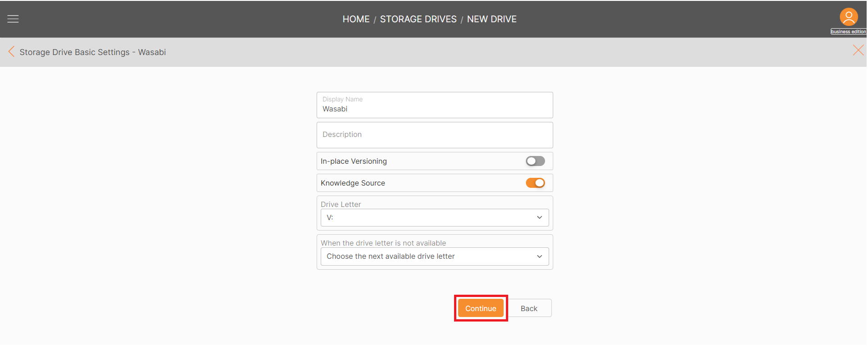Select NEW DRIVE in the breadcrumb
This screenshot has height=347, width=868.
tap(492, 19)
